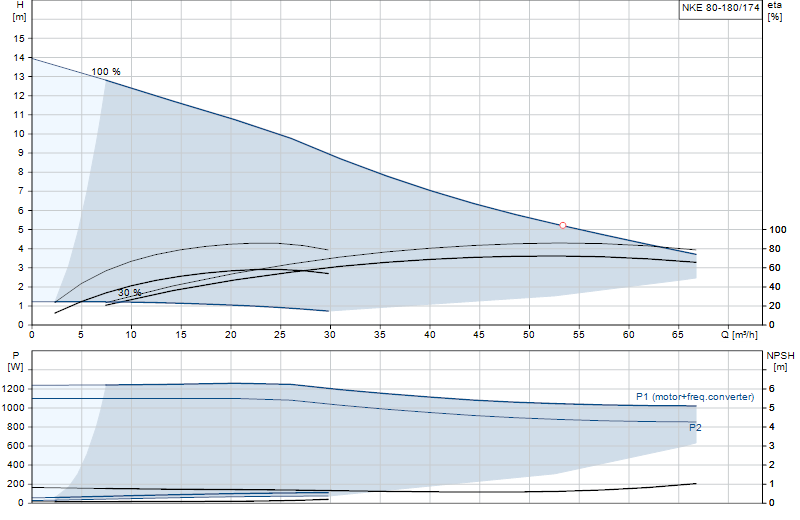The image size is (800, 520).
Task: Click the red duty point marker on curve
Action: [x=563, y=225]
